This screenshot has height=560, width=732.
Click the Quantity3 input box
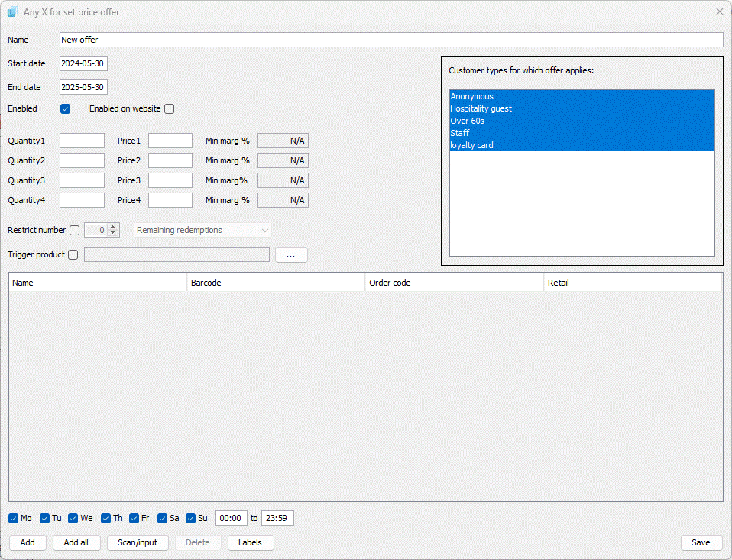tap(83, 180)
